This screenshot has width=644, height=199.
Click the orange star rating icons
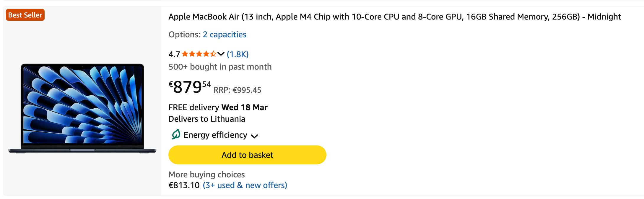pos(199,54)
